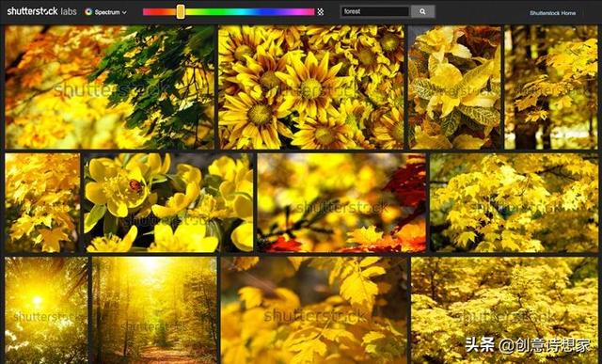Open top-row yellow maple tree trunk photo
602x364 pixels.
tap(551, 87)
